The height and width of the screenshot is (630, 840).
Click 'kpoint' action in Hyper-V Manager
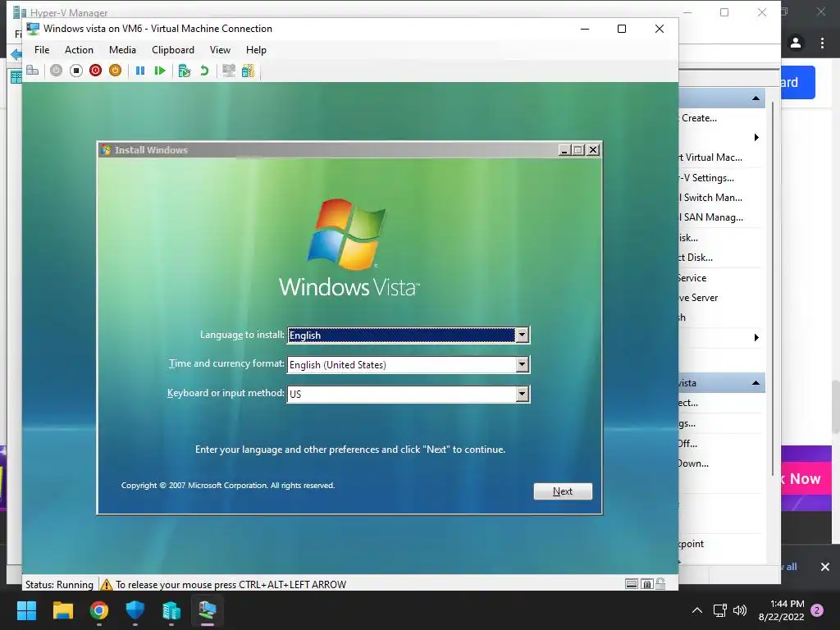tap(692, 544)
